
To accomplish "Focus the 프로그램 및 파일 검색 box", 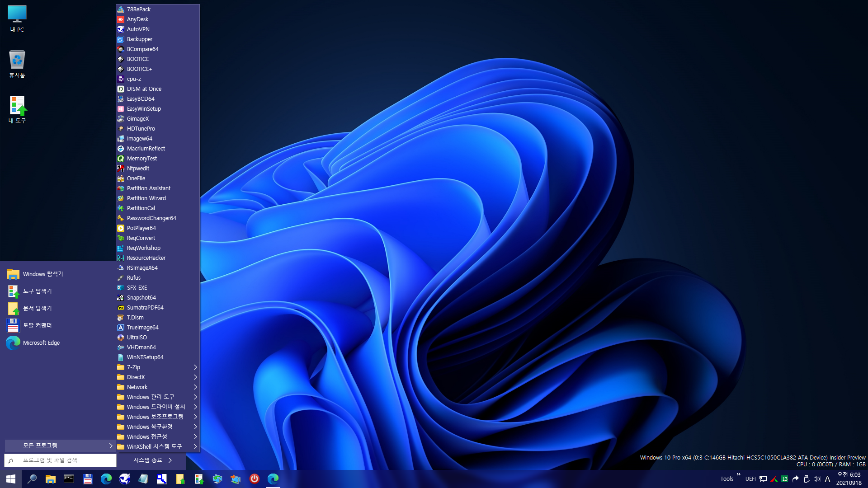I will pyautogui.click(x=60, y=460).
